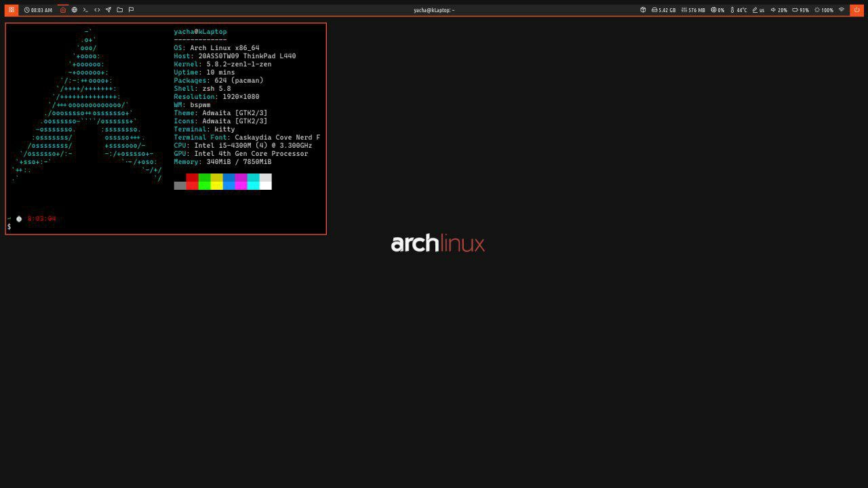The image size is (868, 488).
Task: Click the CPU: Intel i5-4300M line
Action: pyautogui.click(x=243, y=146)
